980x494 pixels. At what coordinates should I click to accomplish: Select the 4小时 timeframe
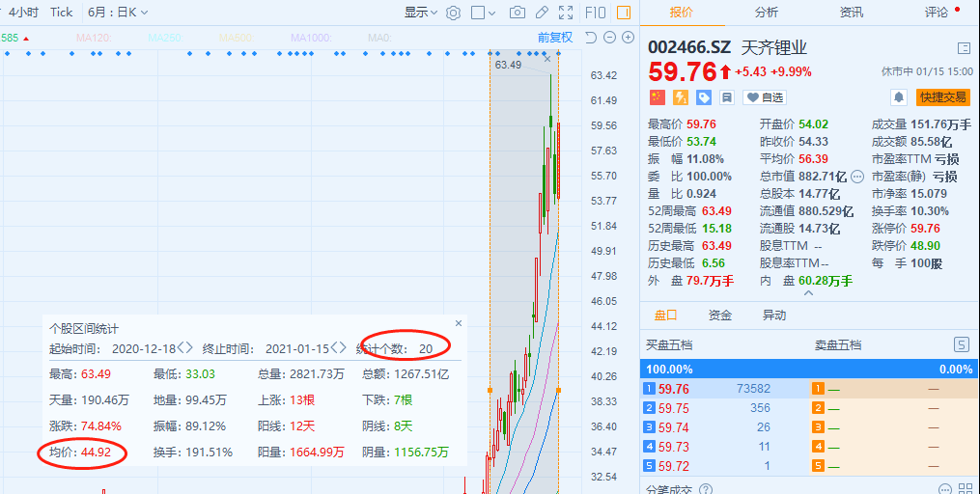coord(24,13)
